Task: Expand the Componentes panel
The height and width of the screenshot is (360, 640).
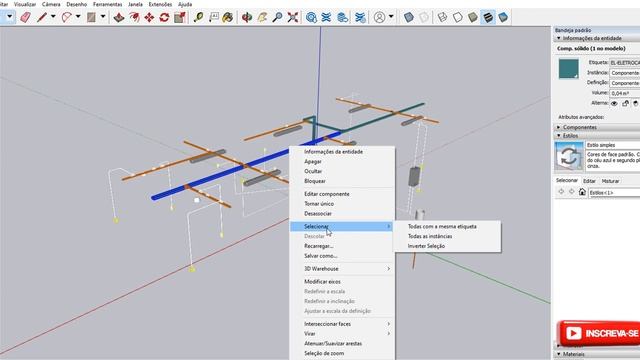Action: pos(559,127)
